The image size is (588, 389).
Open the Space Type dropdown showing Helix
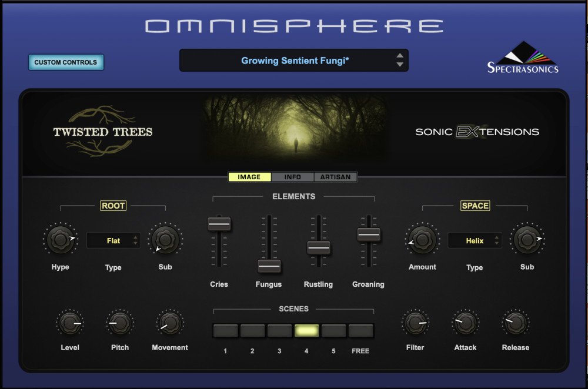tap(475, 240)
